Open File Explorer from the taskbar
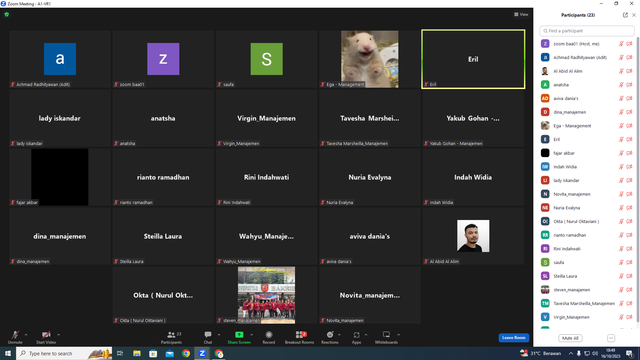The height and width of the screenshot is (360, 640). [x=137, y=353]
